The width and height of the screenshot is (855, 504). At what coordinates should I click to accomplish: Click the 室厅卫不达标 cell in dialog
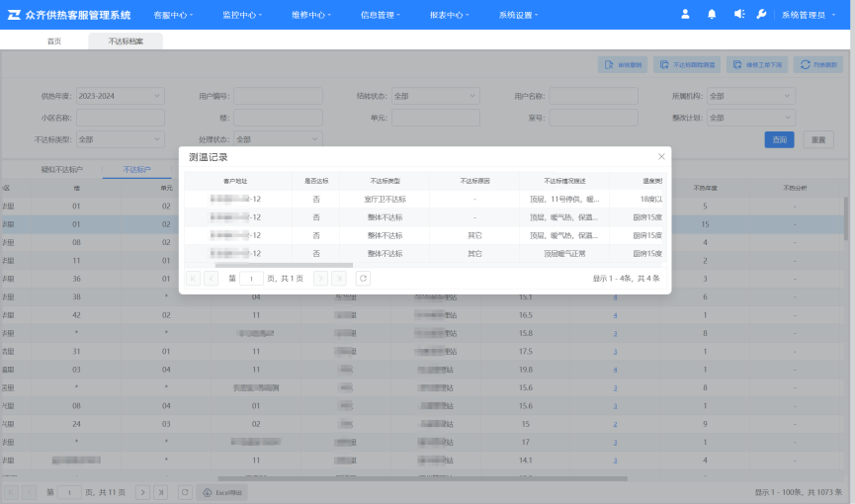pos(385,199)
